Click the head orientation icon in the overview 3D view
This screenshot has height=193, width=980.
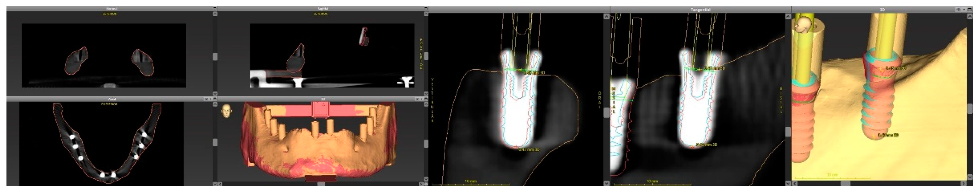(226, 111)
